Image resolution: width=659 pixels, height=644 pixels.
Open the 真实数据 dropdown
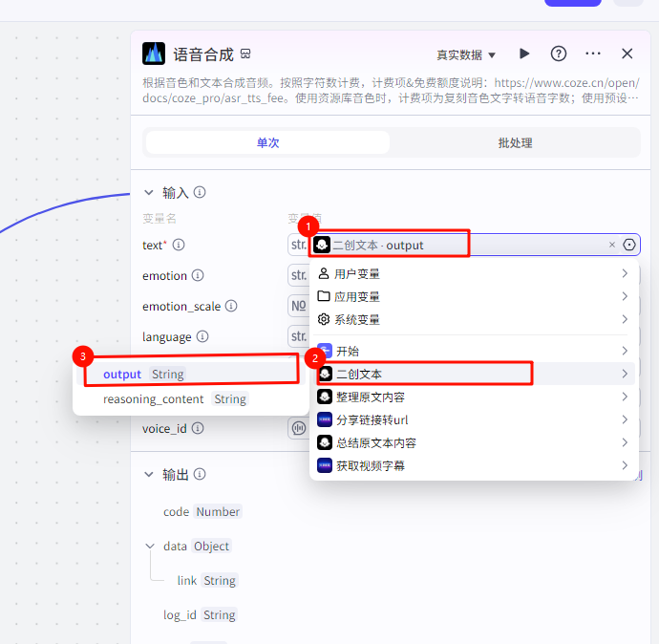click(466, 55)
